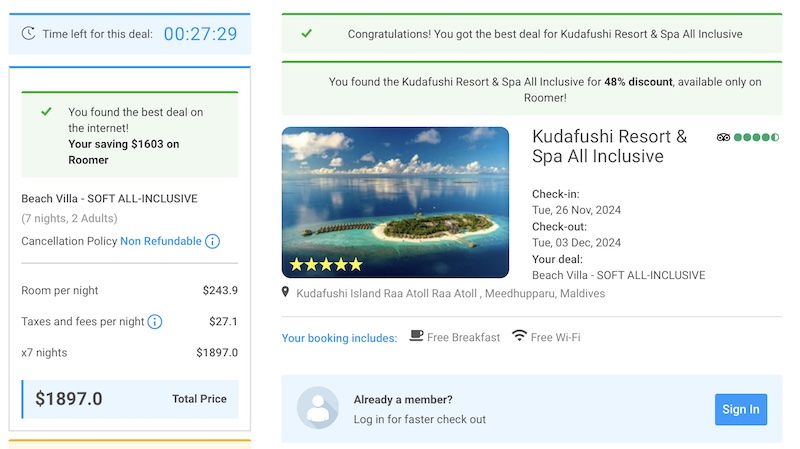
Task: Click the yellow five-star hotel rating
Action: (x=326, y=264)
